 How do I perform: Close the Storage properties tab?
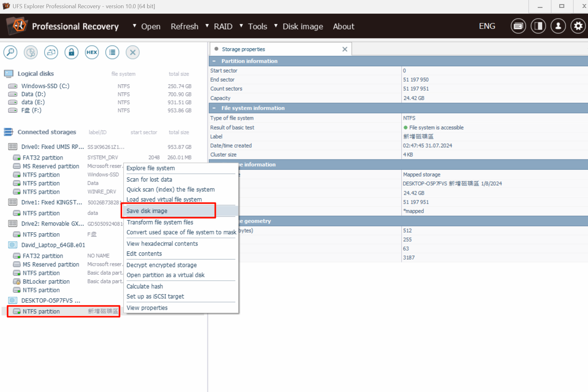tap(345, 49)
